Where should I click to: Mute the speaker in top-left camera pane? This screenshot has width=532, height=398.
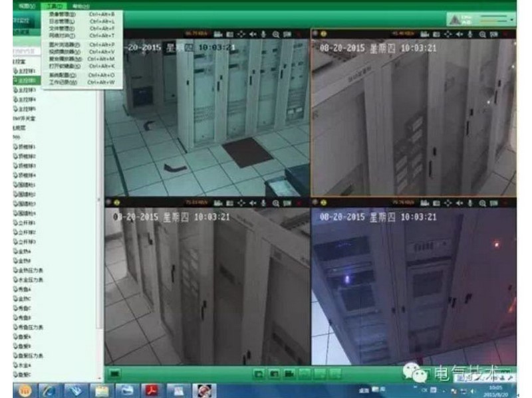(253, 33)
